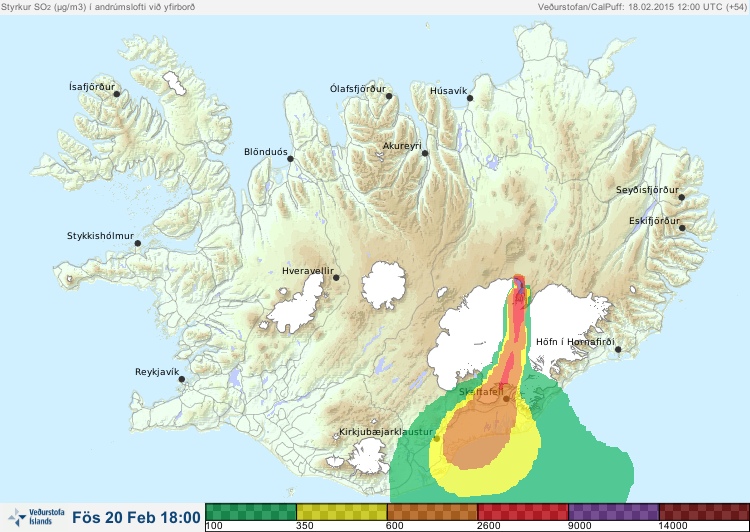Click the green 100 legend swatch
750x532 pixels.
[x=251, y=512]
